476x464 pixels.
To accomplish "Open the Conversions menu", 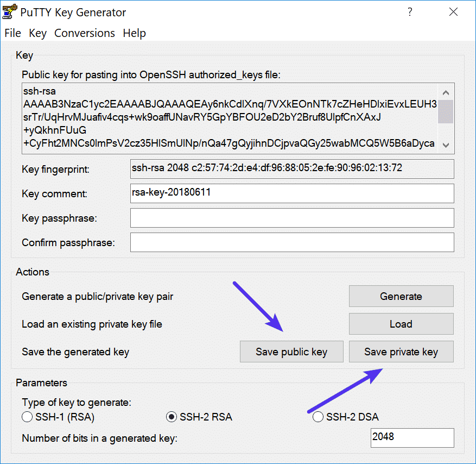I will click(85, 33).
